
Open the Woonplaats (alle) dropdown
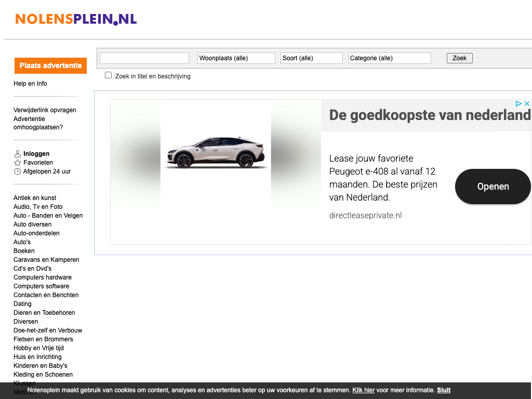pos(236,58)
